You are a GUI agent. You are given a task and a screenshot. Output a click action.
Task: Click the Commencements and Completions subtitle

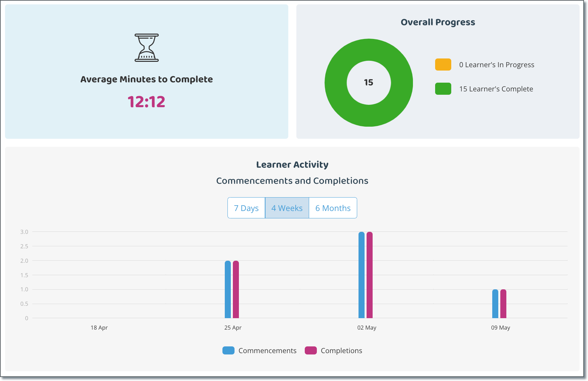(x=292, y=181)
